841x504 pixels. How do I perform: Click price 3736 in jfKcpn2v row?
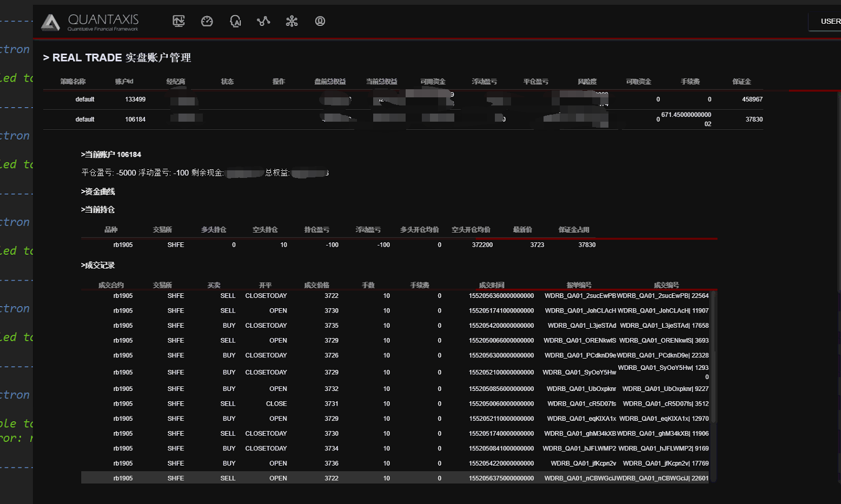click(332, 463)
